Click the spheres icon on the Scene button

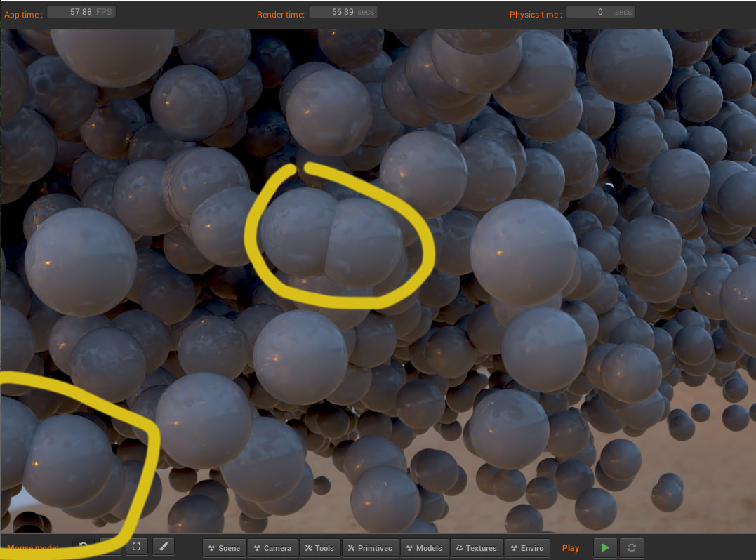(211, 547)
